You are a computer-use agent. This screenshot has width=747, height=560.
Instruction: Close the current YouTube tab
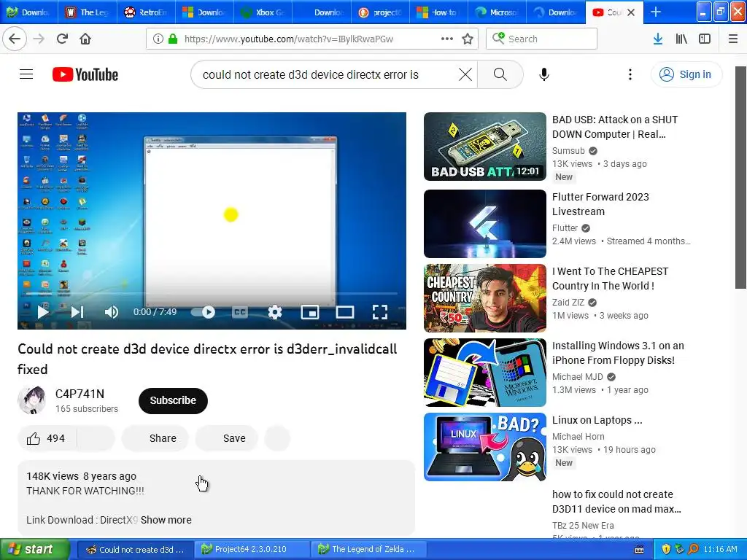(631, 12)
